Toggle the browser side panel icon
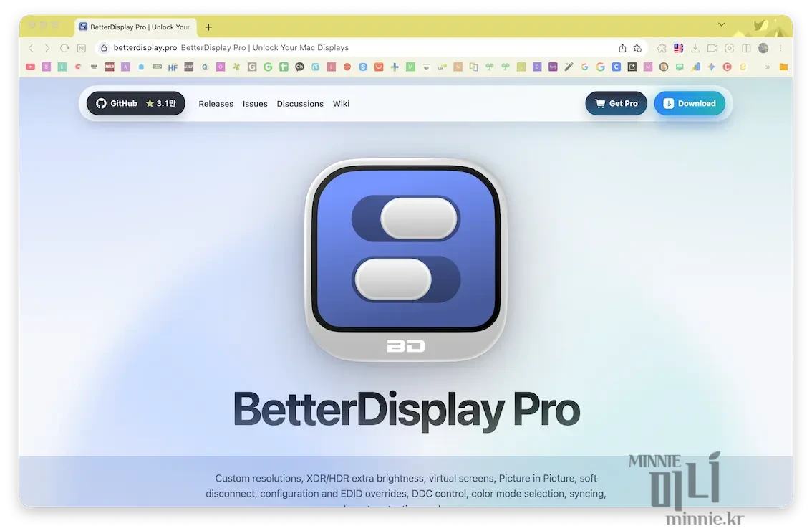Image resolution: width=812 pixels, height=531 pixels. [746, 48]
